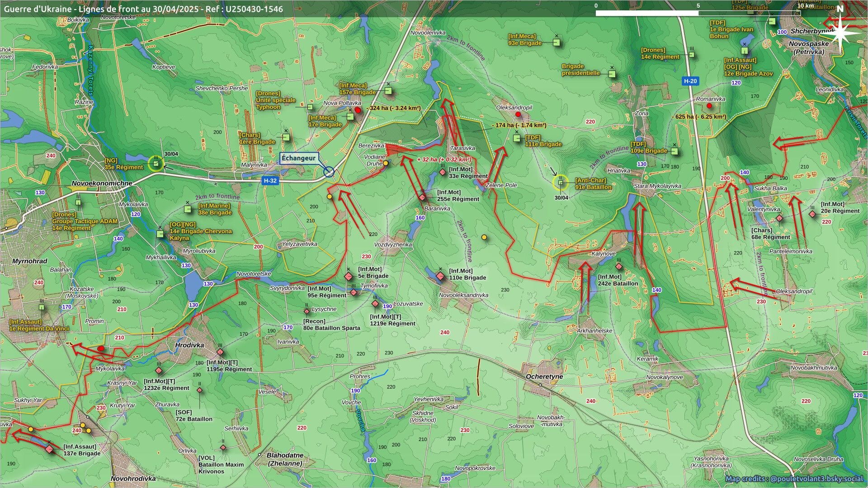Image resolution: width=868 pixels, height=488 pixels.
Task: Select the 137e Brigade assault diamond marker
Action: pos(49,449)
